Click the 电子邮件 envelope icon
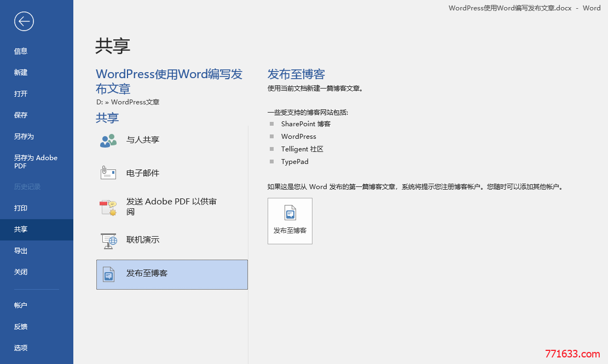 coord(108,173)
